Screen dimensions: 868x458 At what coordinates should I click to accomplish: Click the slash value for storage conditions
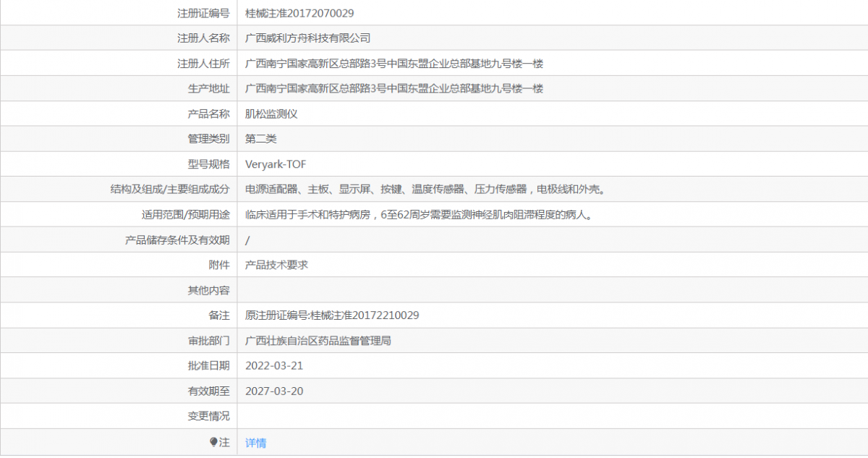coord(248,240)
